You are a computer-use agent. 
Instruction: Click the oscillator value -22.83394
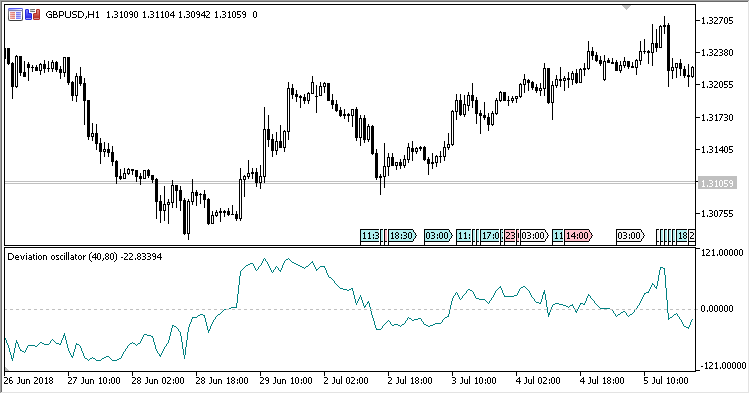[141, 257]
